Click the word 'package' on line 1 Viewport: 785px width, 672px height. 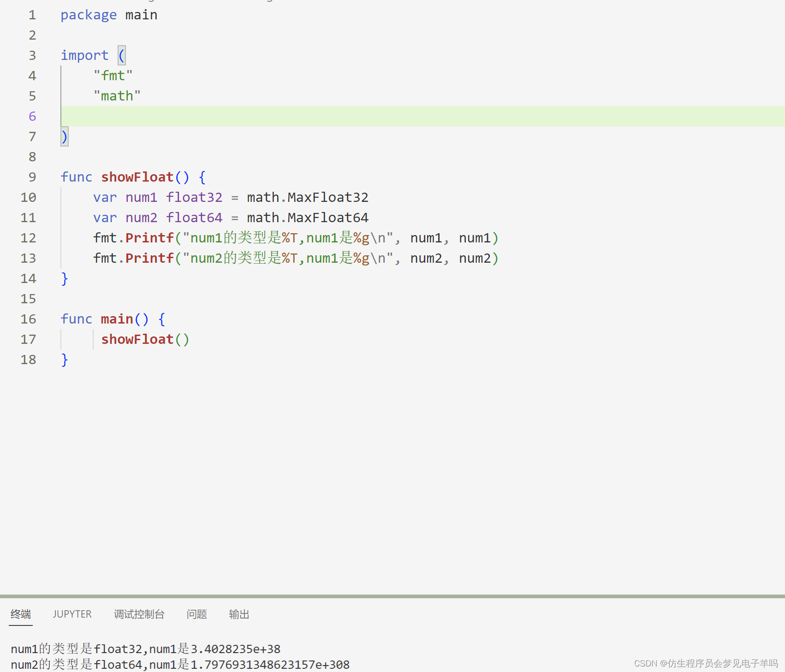tap(89, 15)
